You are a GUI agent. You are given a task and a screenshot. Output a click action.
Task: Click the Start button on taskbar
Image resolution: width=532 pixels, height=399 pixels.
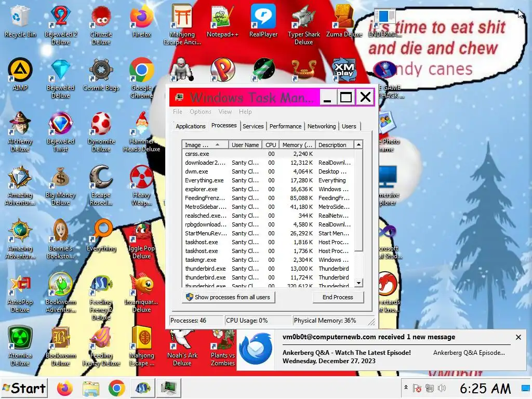(x=24, y=388)
